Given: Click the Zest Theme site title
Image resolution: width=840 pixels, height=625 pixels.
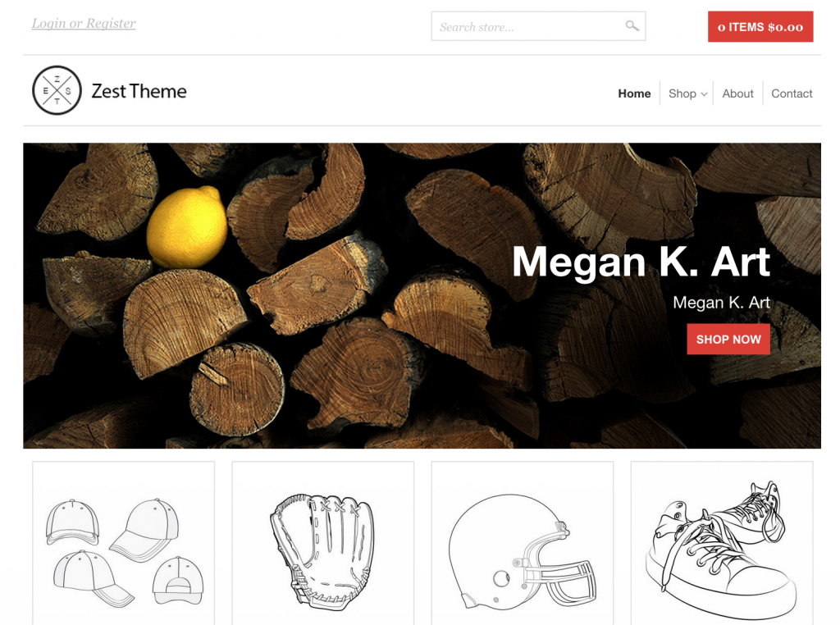Looking at the screenshot, I should [139, 91].
